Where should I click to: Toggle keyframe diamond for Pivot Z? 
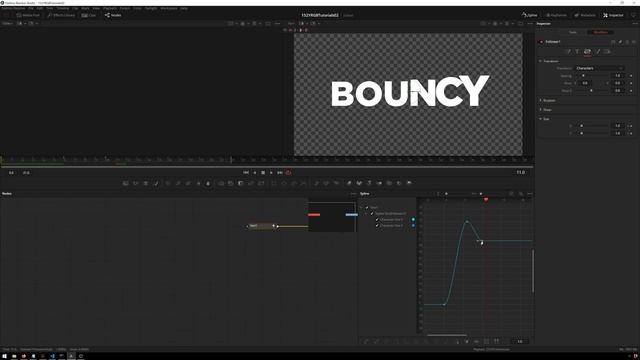coord(631,91)
